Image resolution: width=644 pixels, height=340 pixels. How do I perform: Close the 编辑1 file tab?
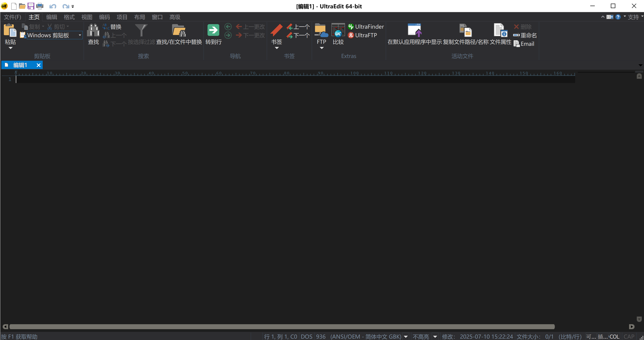(x=38, y=65)
